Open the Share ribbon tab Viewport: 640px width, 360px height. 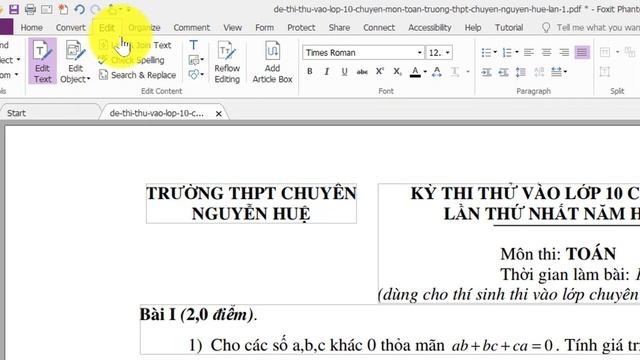[339, 27]
